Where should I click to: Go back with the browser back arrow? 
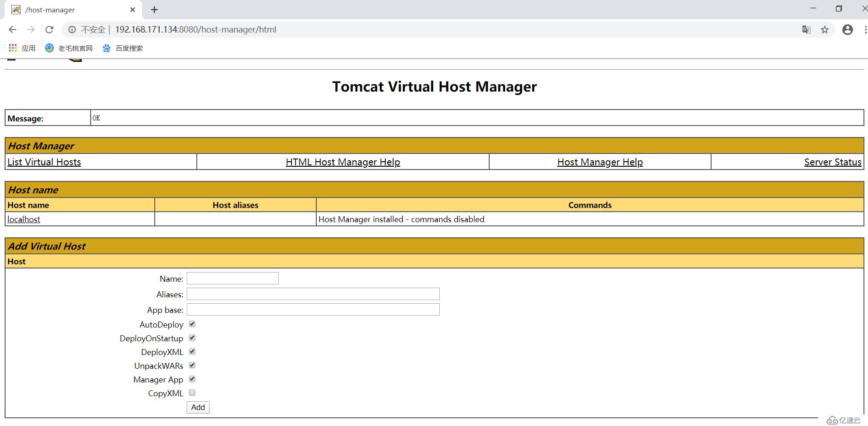12,29
